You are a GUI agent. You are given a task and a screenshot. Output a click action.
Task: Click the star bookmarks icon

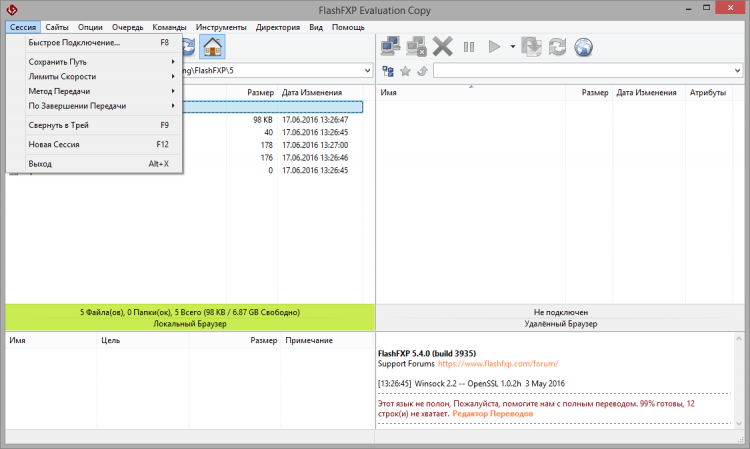[405, 71]
